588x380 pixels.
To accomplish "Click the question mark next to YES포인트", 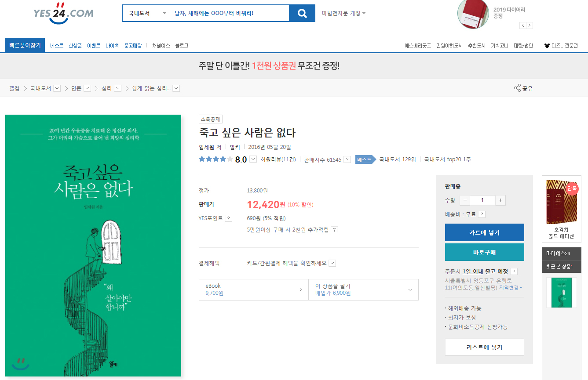I will [x=228, y=218].
